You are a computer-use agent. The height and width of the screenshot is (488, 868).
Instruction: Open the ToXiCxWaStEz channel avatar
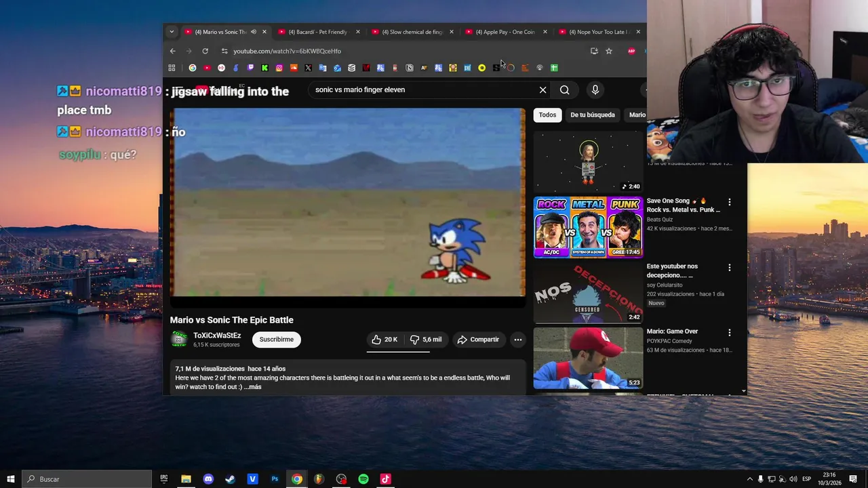pyautogui.click(x=179, y=339)
